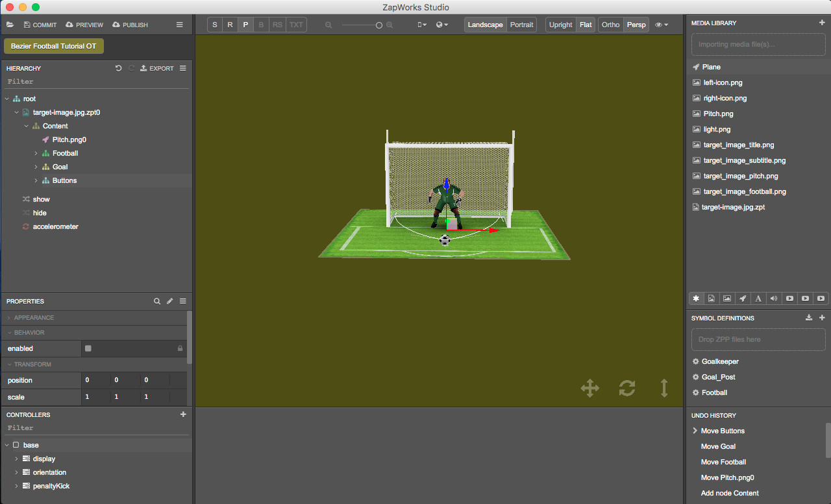The width and height of the screenshot is (831, 504).
Task: Expand the penaltyKick controller group
Action: coord(16,486)
